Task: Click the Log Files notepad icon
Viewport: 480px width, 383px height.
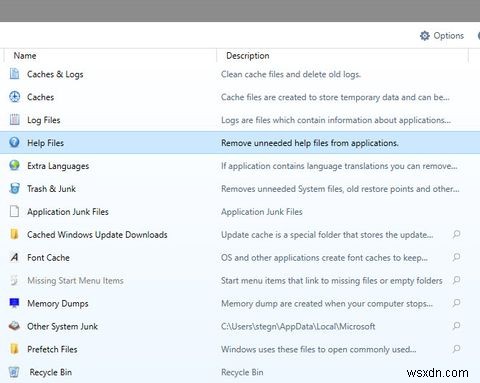Action: point(14,119)
